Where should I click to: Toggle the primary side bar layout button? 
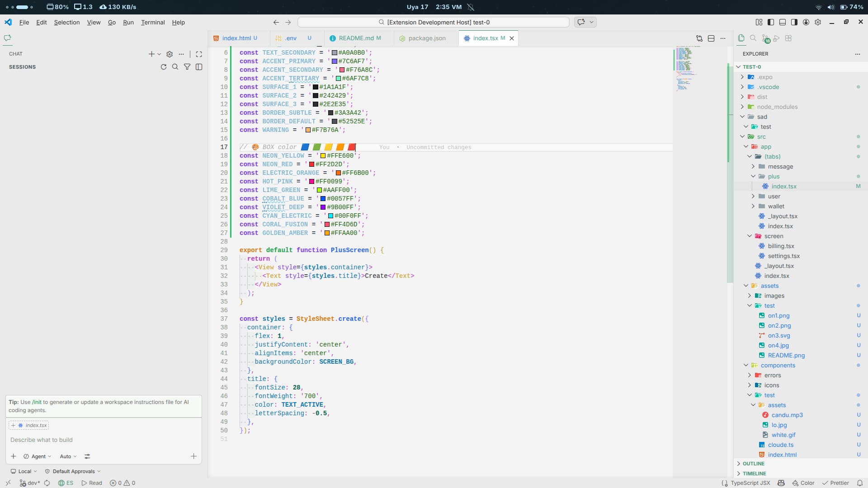point(771,22)
